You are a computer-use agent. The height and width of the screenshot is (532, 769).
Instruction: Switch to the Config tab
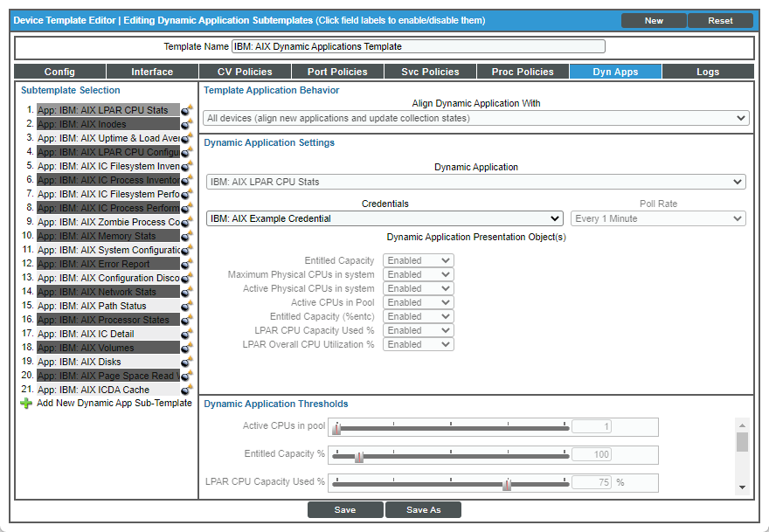pos(59,72)
